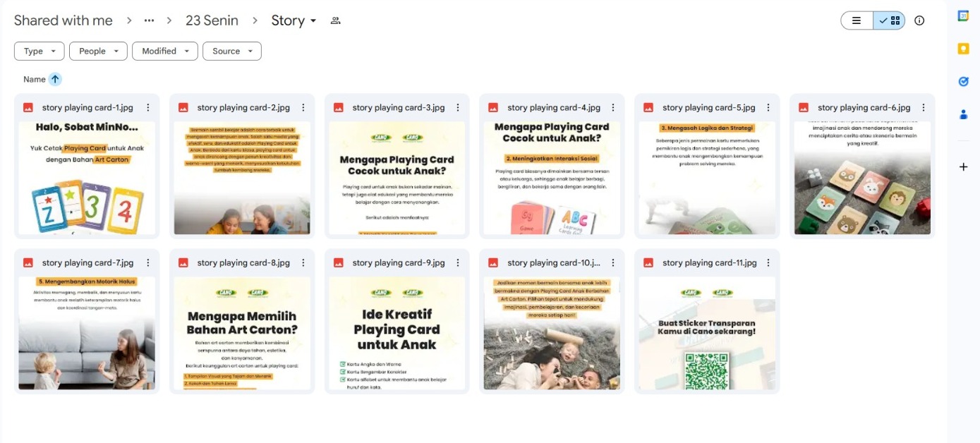Open the view details info icon
The height and width of the screenshot is (443, 980).
[919, 20]
